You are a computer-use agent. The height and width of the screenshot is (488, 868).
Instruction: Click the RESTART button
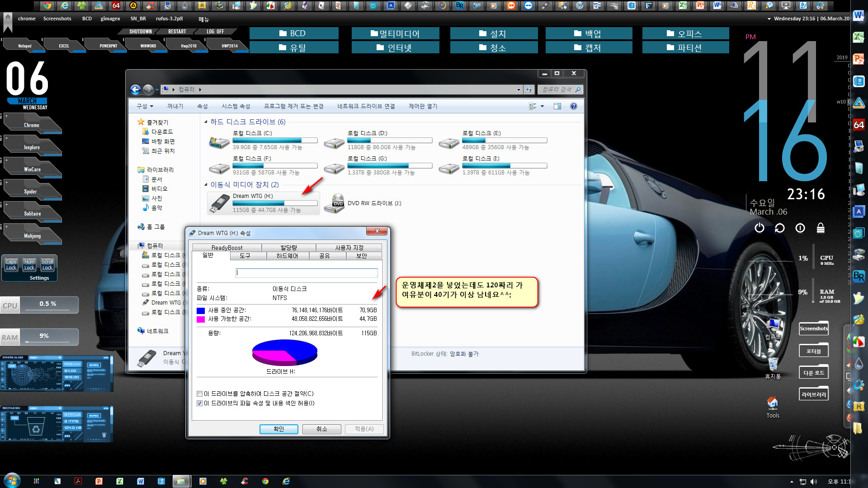177,32
